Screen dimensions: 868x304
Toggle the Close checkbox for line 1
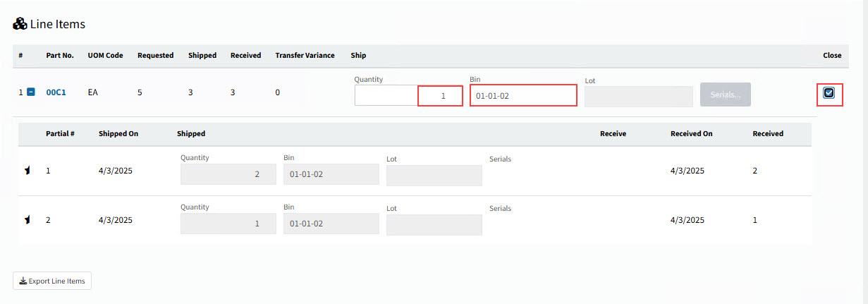pos(829,92)
